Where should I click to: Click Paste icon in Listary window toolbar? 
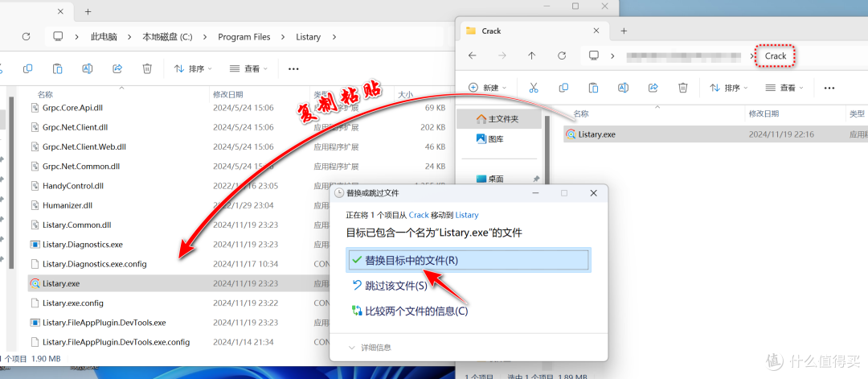tap(58, 68)
